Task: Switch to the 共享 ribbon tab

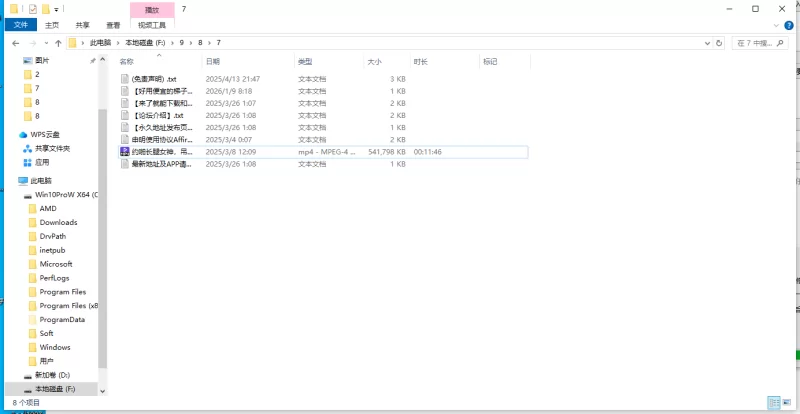Action: tap(82, 25)
